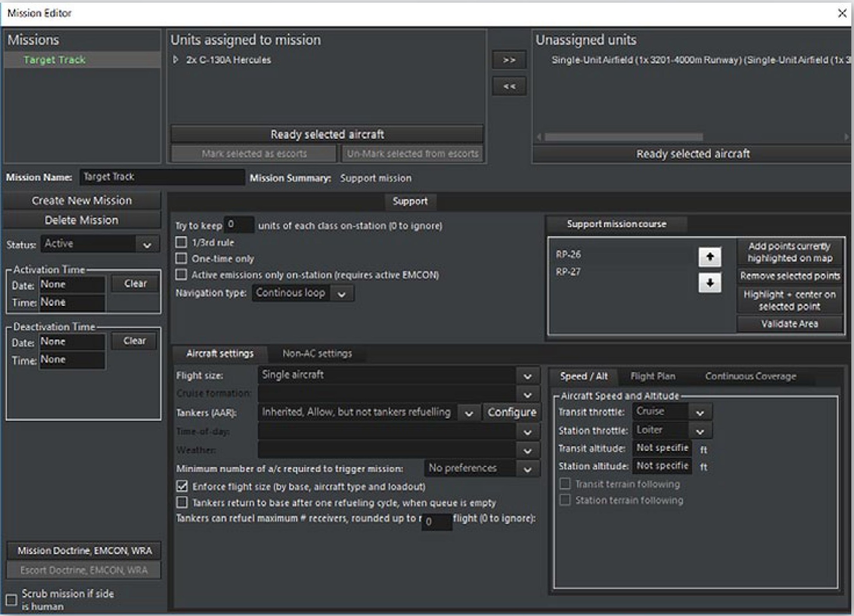The image size is (854, 616).
Task: Close the Mission Editor window
Action: [x=842, y=13]
